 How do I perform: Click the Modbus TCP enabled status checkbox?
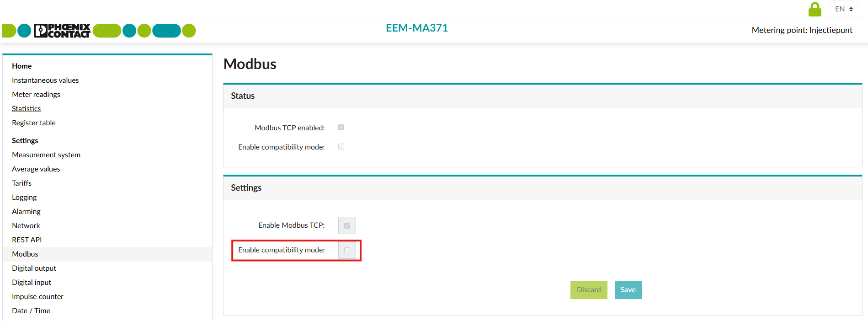pos(341,128)
